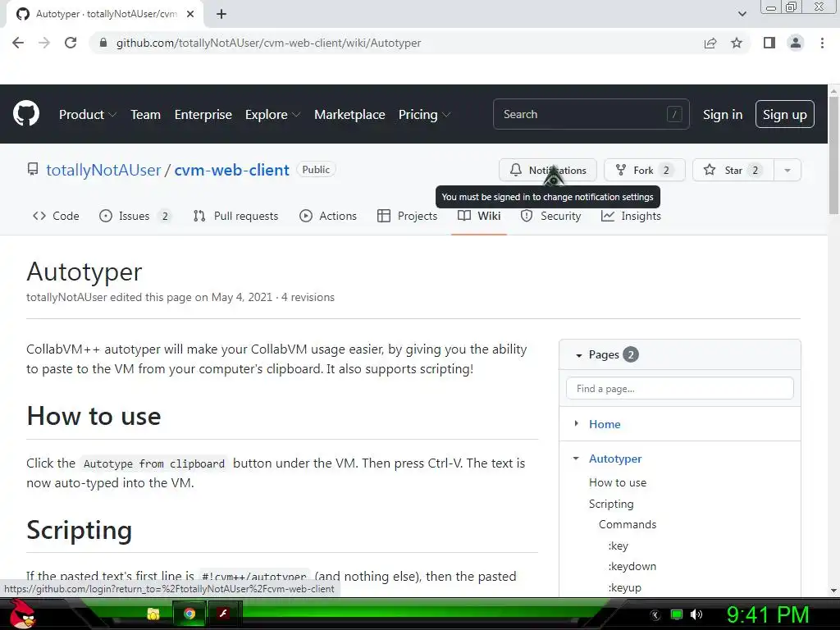
Task: Focus the GitHub Search field
Action: tap(591, 114)
